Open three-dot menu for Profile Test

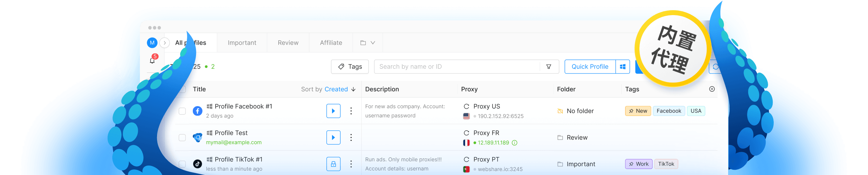pos(351,137)
